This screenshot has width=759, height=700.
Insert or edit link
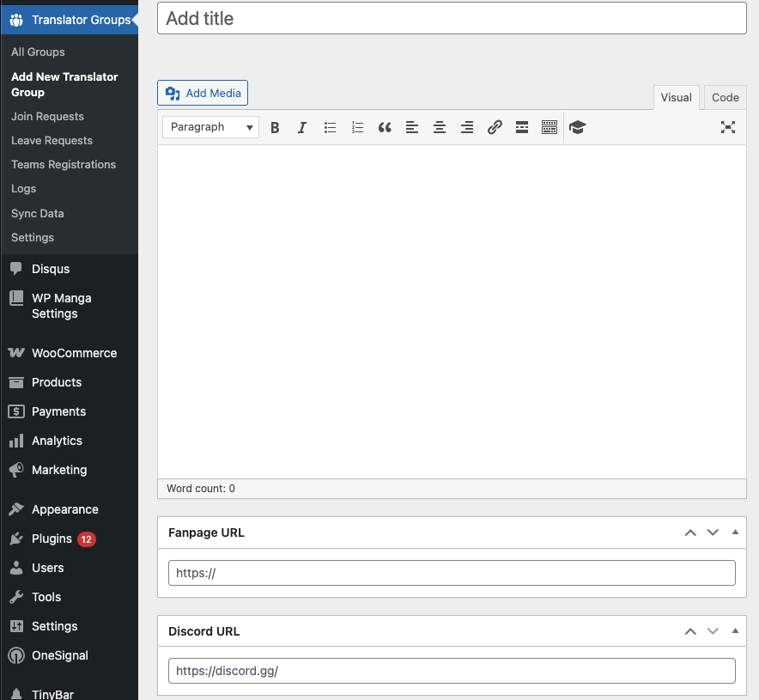(x=495, y=127)
